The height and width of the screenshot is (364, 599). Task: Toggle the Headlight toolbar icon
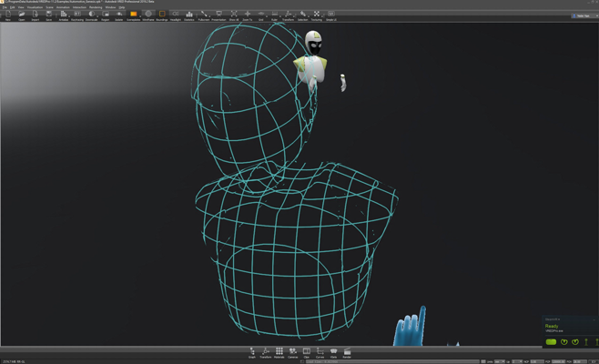176,15
